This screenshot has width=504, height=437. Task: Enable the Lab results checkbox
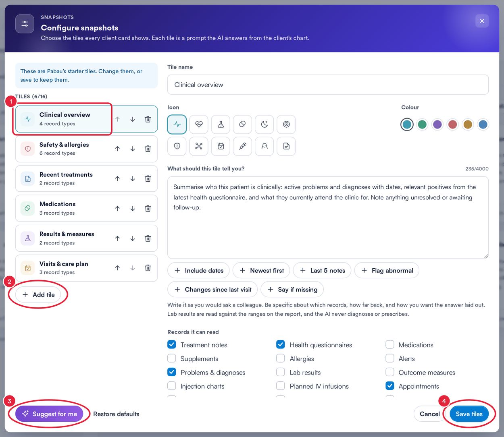(x=281, y=372)
